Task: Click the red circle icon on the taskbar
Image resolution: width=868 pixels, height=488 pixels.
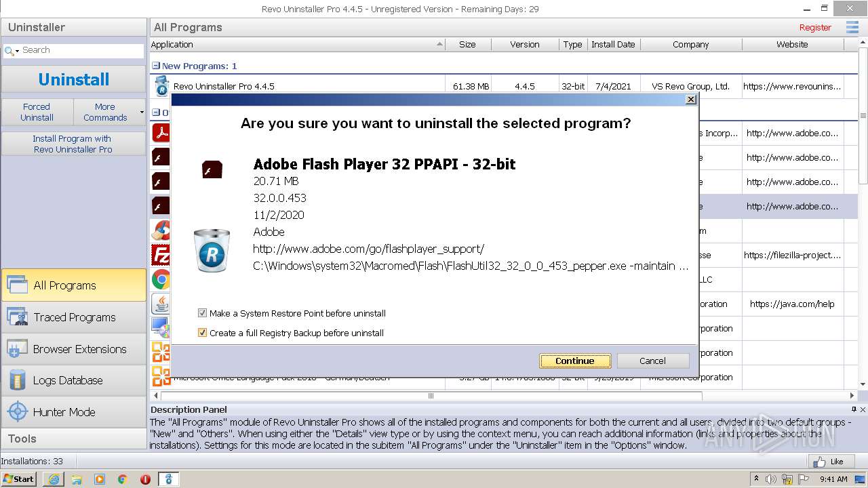Action: click(145, 479)
